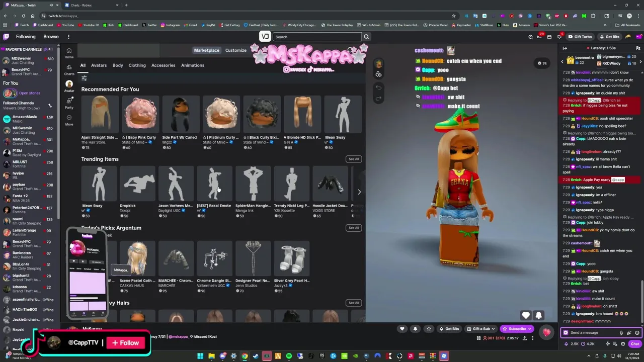Click Open stories link
Image resolution: width=644 pixels, height=362 pixels.
30,93
